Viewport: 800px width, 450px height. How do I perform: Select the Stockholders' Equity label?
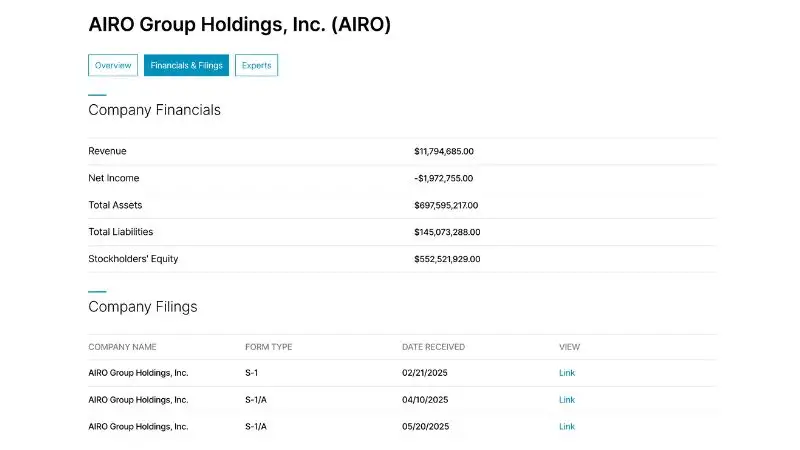click(x=133, y=259)
